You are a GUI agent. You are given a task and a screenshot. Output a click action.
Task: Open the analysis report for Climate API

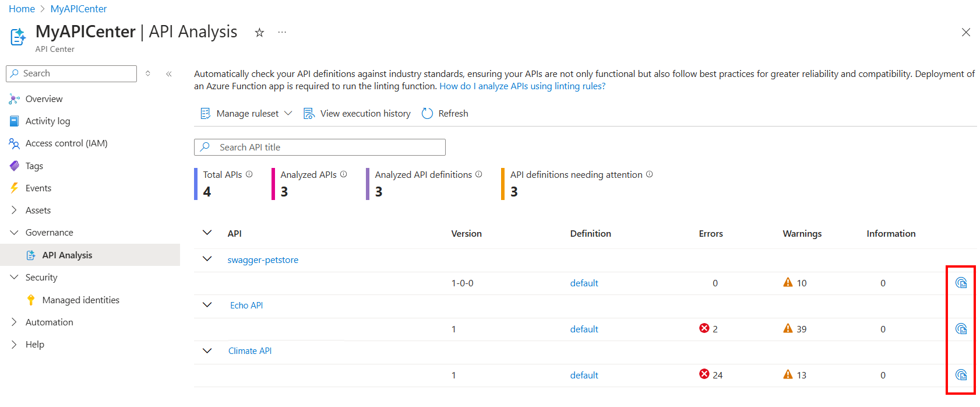(x=961, y=375)
